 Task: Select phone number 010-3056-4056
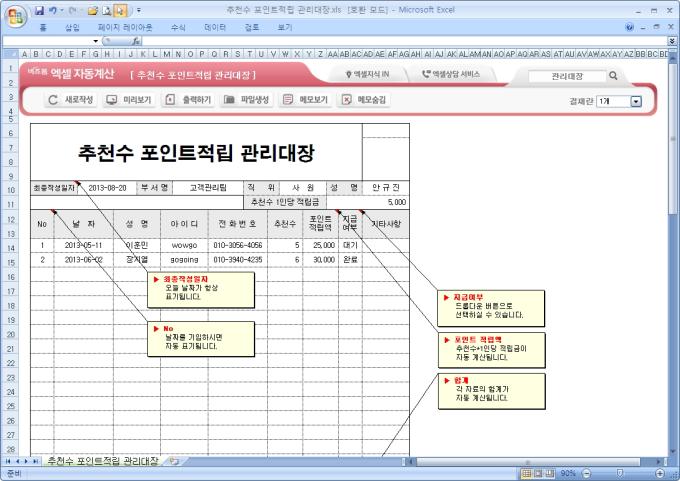click(x=238, y=245)
